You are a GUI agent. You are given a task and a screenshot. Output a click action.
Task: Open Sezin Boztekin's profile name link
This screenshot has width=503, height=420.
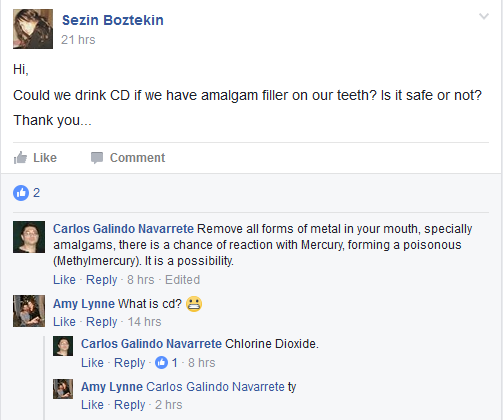113,20
